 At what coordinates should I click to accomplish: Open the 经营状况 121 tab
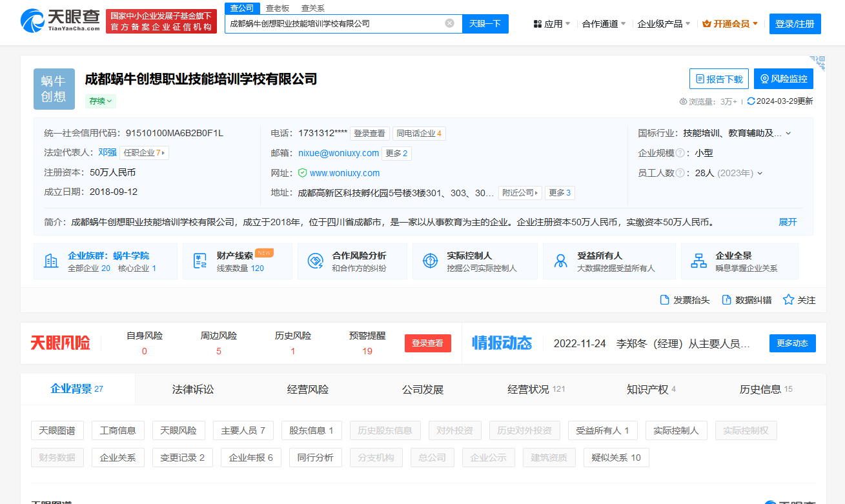536,389
